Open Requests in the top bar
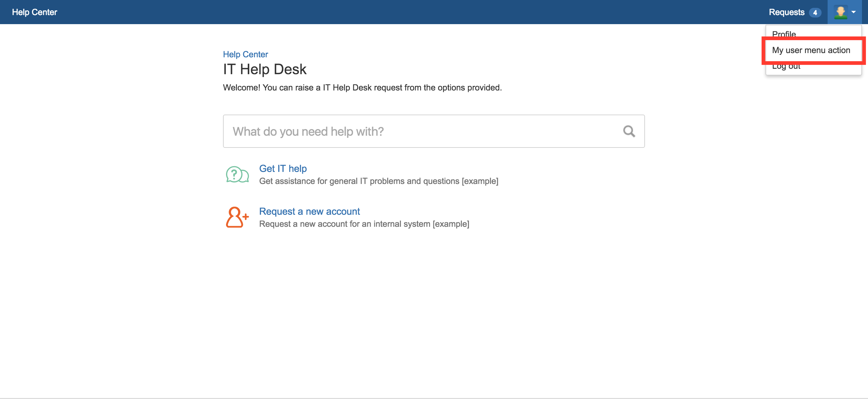 (x=786, y=12)
